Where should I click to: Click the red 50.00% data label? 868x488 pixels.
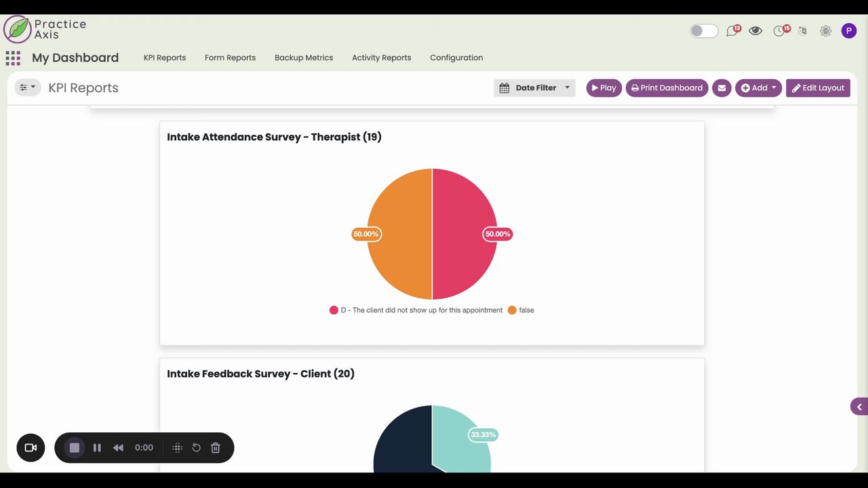498,234
